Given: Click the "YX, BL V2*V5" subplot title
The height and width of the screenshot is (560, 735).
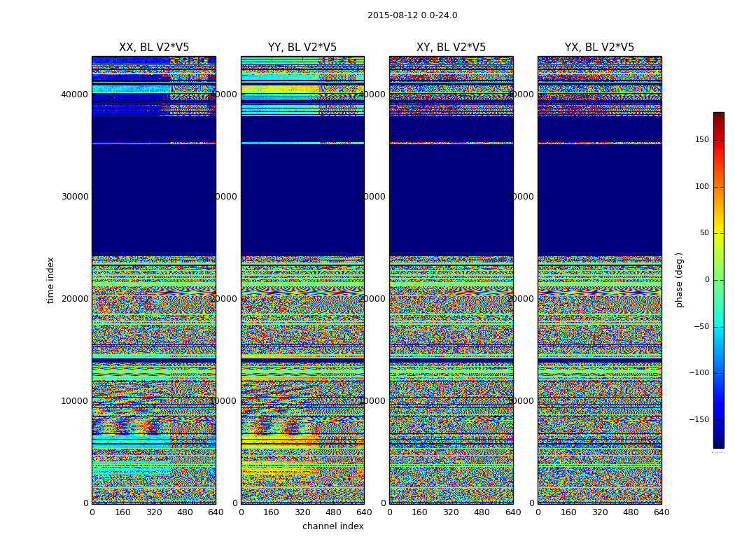Looking at the screenshot, I should 599,48.
